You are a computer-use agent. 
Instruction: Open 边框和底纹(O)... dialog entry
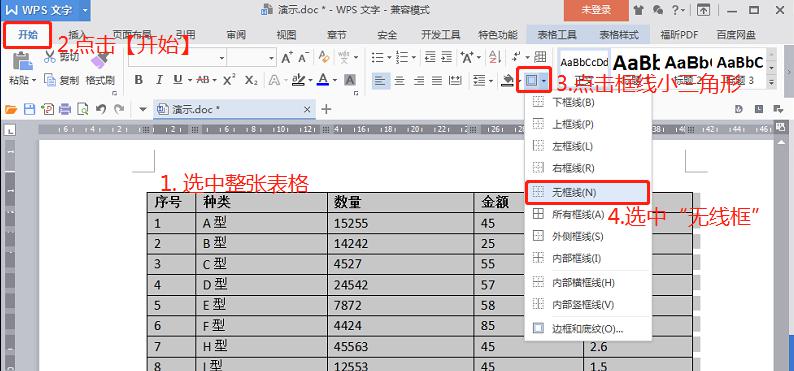pyautogui.click(x=587, y=329)
